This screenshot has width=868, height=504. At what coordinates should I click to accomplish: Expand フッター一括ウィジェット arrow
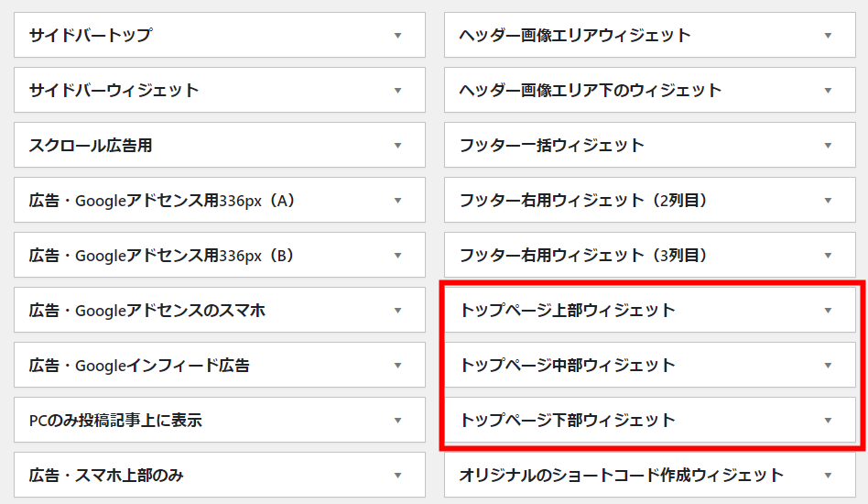(828, 145)
